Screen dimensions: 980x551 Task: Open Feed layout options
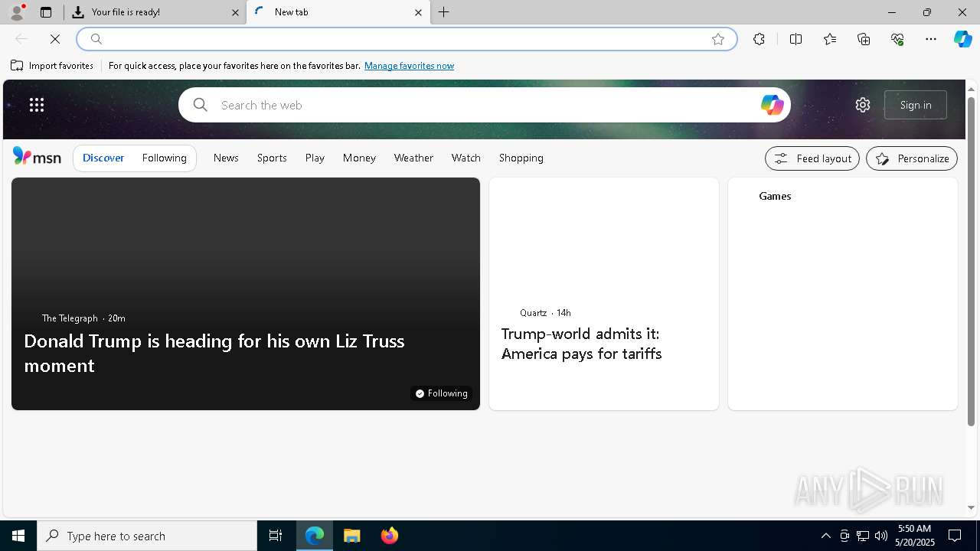click(812, 158)
